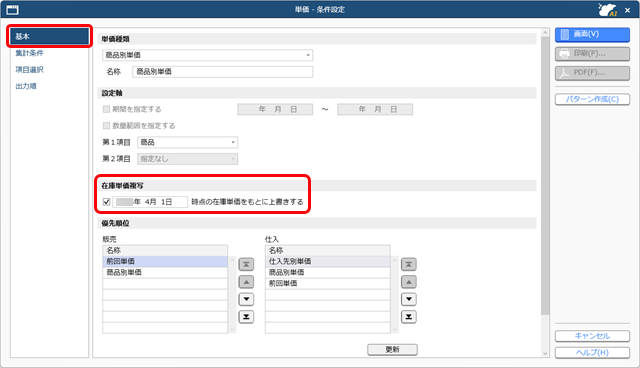Image resolution: width=640 pixels, height=368 pixels.
Task: Uncheck the 在庫単価複写 date checkbox
Action: tap(107, 202)
